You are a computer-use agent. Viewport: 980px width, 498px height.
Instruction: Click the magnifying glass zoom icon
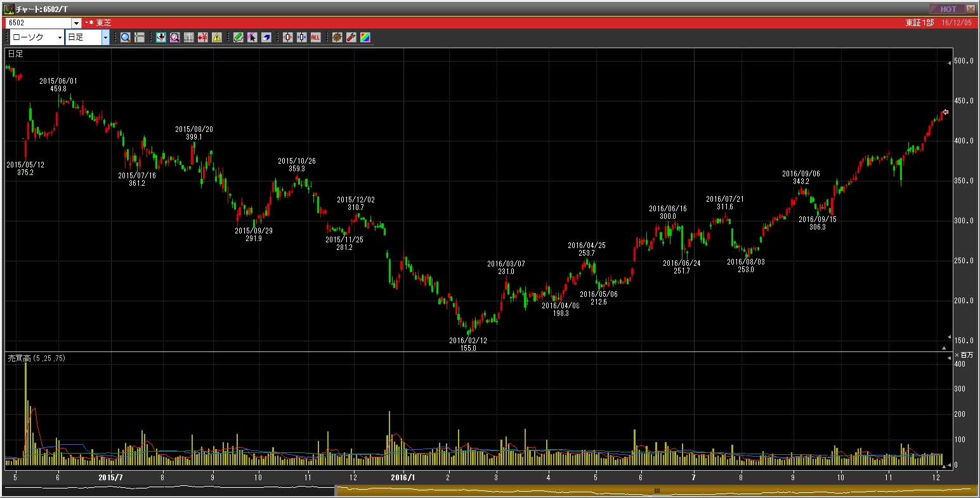126,37
